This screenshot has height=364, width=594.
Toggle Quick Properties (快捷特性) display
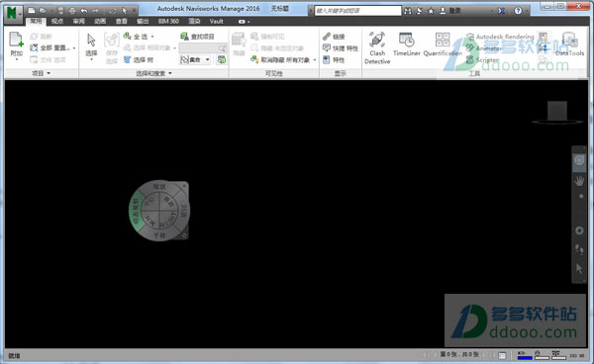pos(341,48)
